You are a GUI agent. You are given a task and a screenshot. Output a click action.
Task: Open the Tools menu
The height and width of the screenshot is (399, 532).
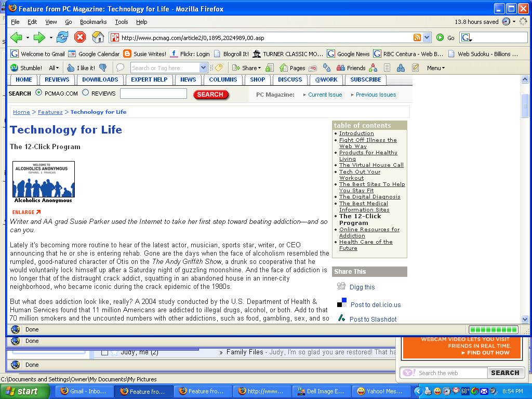click(122, 22)
